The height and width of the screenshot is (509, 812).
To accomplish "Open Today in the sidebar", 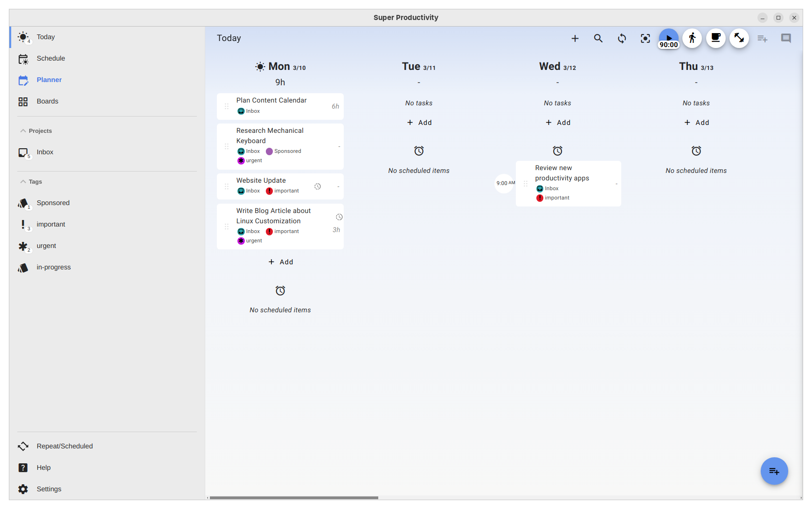I will coord(107,37).
